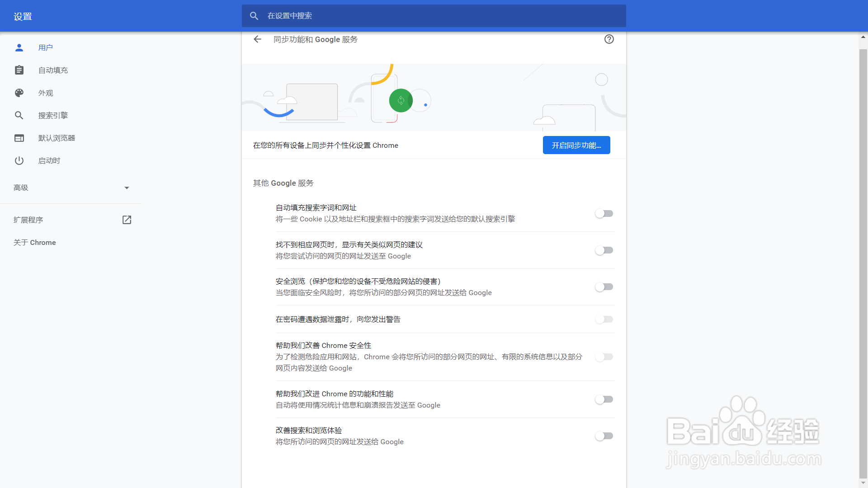Click the back arrow next to 同步功能和 Google 服务
Viewport: 868px width, 488px height.
point(257,39)
